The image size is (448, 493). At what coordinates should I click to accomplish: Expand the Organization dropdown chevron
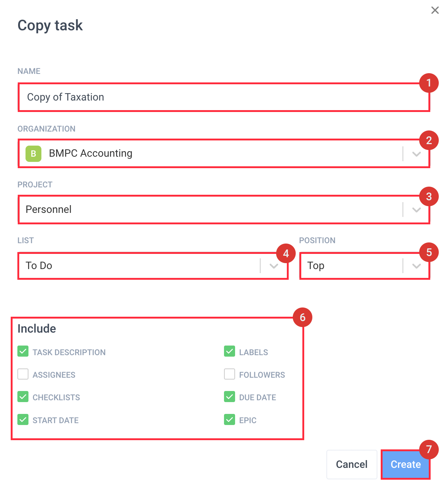point(417,154)
